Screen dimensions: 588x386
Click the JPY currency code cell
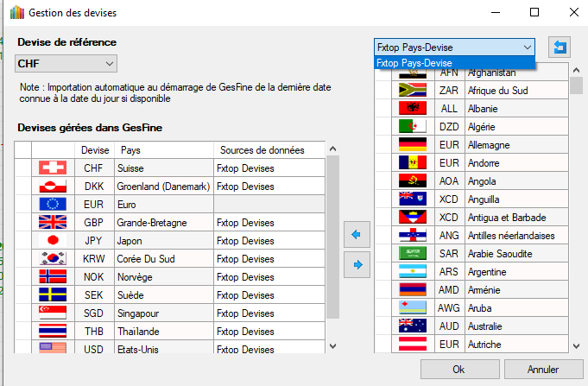pyautogui.click(x=94, y=240)
